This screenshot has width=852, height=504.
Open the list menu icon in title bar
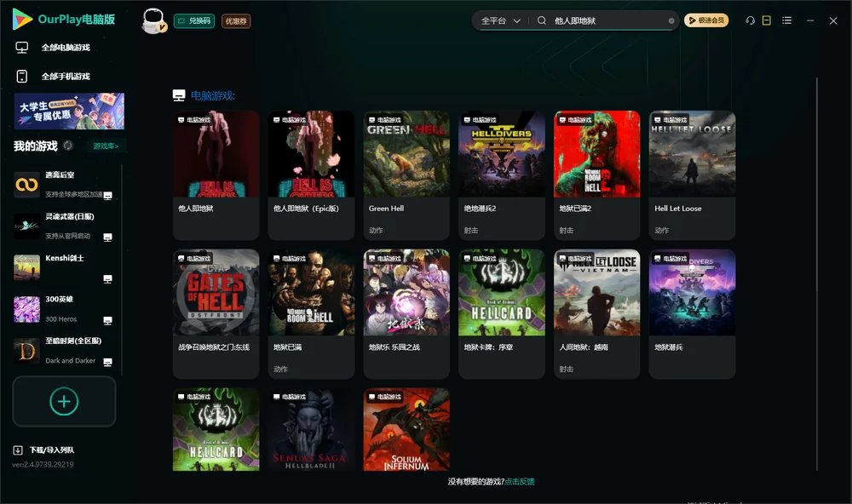click(x=786, y=20)
